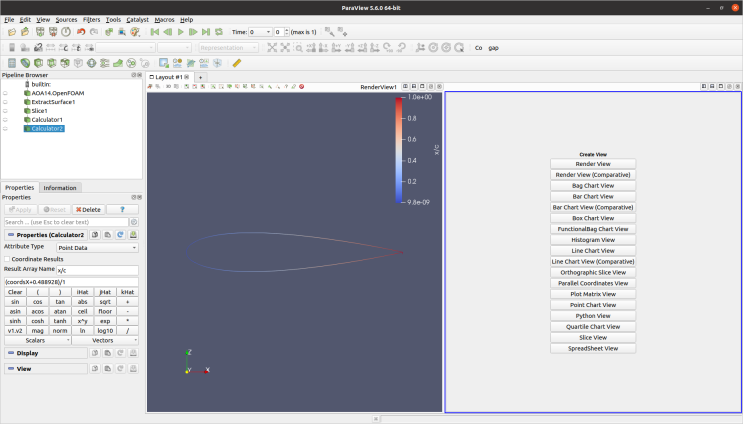Image resolution: width=743 pixels, height=424 pixels.
Task: Click the Reset camera icon
Action: coord(272,48)
